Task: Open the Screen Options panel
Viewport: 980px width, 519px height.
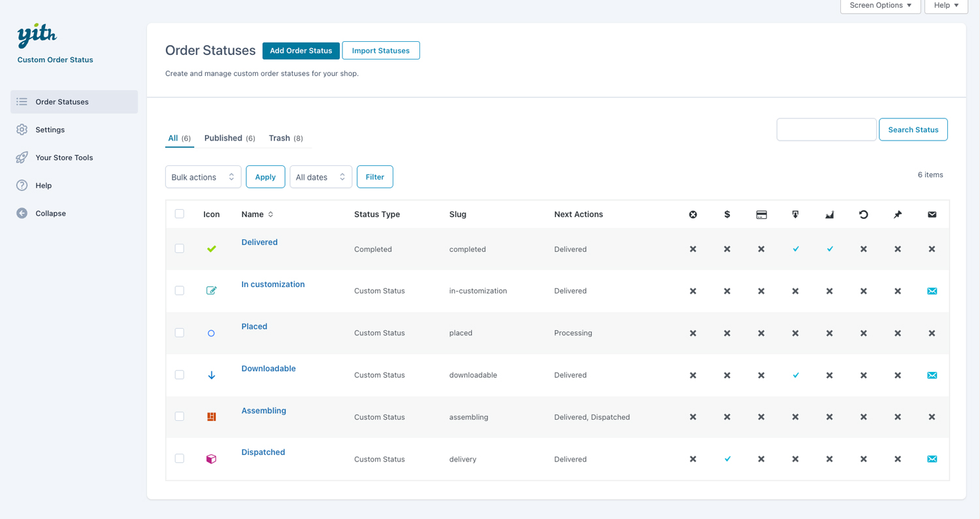Action: pyautogui.click(x=880, y=5)
